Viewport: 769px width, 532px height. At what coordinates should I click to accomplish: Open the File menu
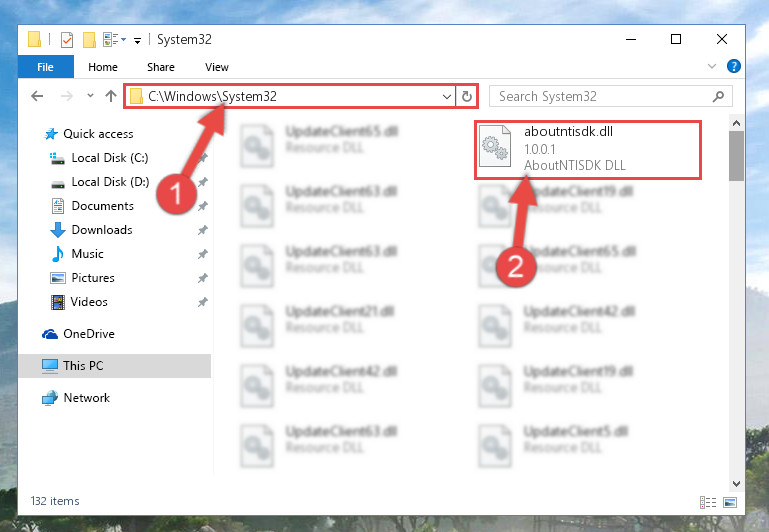[x=46, y=67]
